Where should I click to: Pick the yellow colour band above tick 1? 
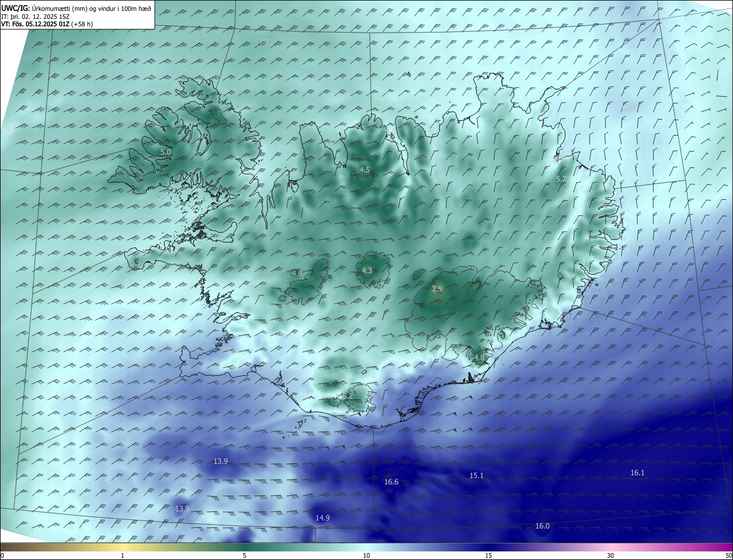[123, 547]
